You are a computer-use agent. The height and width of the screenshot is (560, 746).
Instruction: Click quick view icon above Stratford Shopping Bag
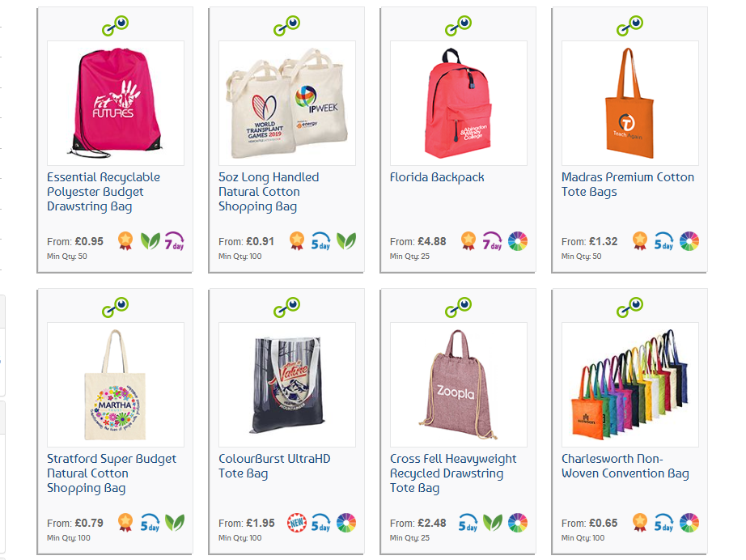[x=115, y=308]
